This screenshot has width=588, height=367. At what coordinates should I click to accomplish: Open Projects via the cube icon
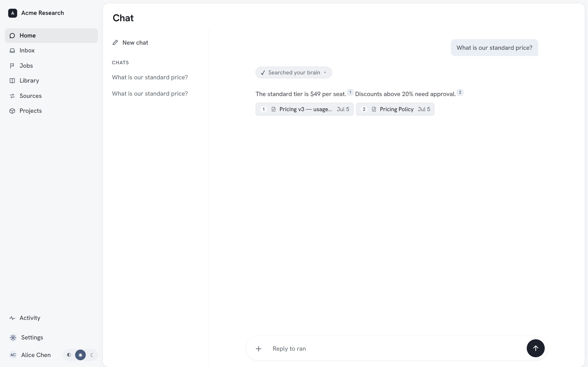click(x=12, y=111)
